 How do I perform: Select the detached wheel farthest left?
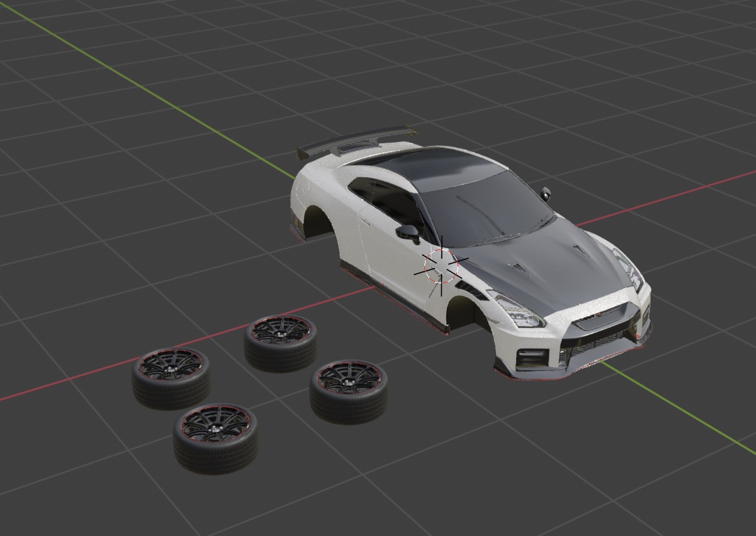(171, 377)
